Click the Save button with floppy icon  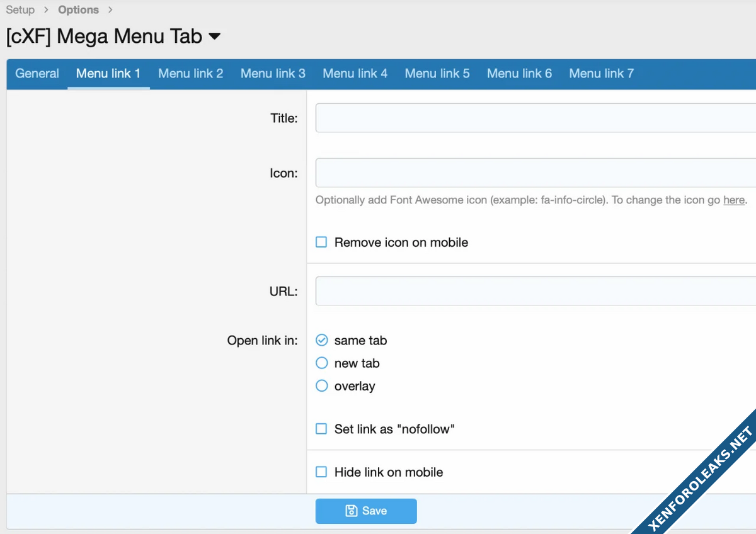click(x=366, y=511)
